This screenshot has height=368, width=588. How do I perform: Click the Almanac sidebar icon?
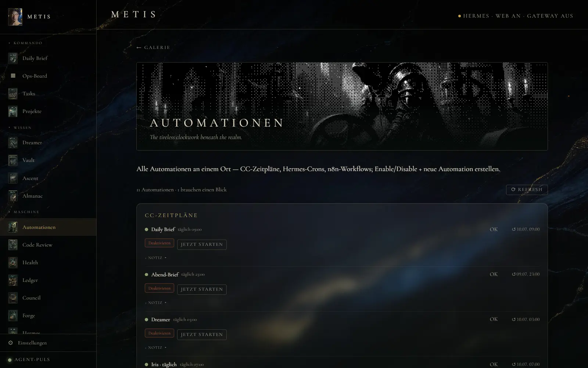tap(13, 196)
